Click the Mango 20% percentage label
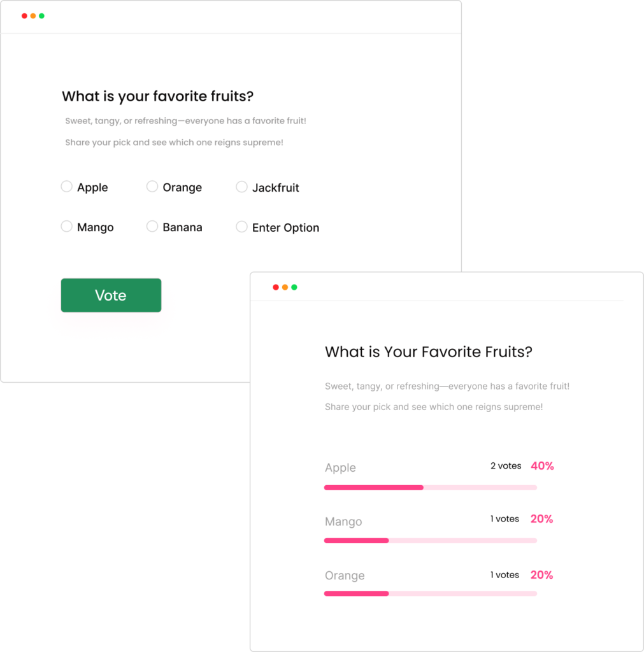This screenshot has width=644, height=652. (x=541, y=519)
